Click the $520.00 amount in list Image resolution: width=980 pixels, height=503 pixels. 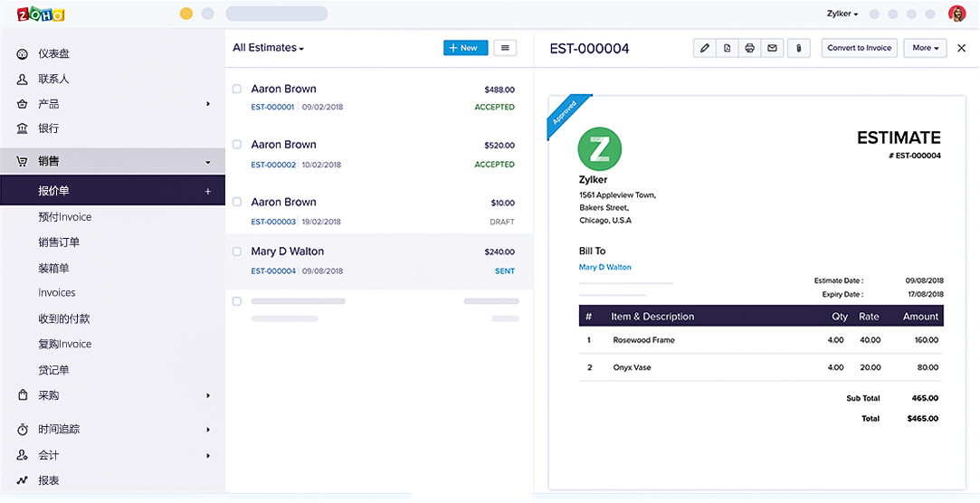pos(500,145)
